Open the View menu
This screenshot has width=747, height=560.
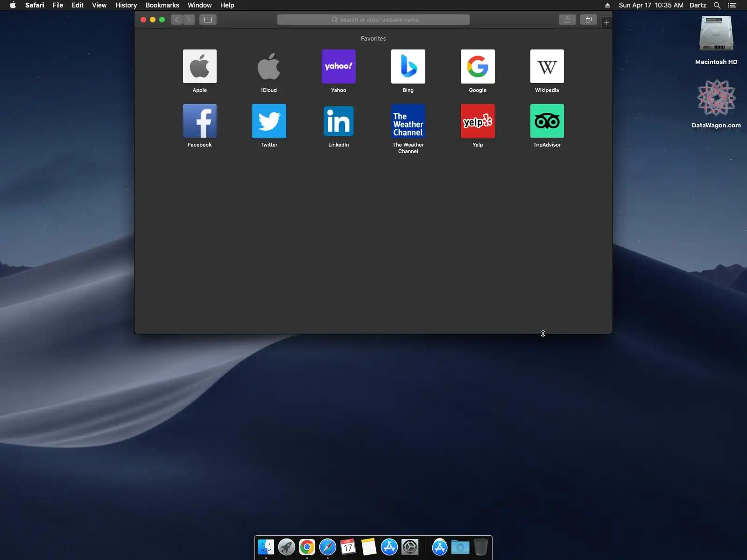pyautogui.click(x=99, y=5)
